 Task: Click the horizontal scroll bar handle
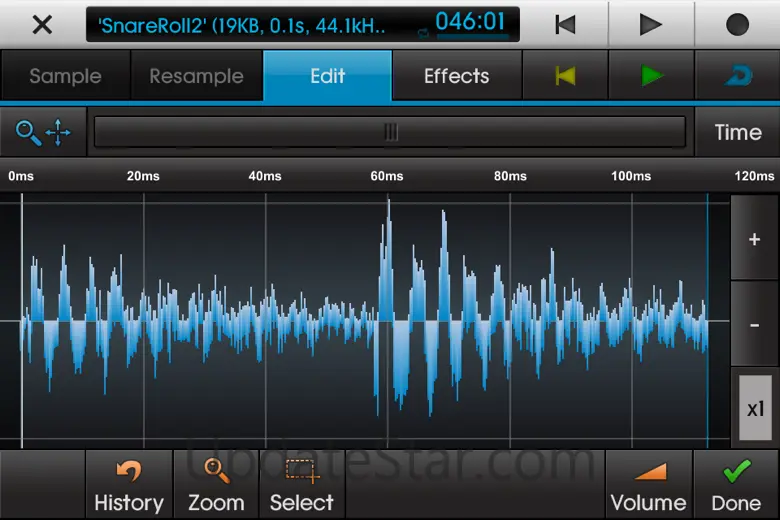point(391,132)
